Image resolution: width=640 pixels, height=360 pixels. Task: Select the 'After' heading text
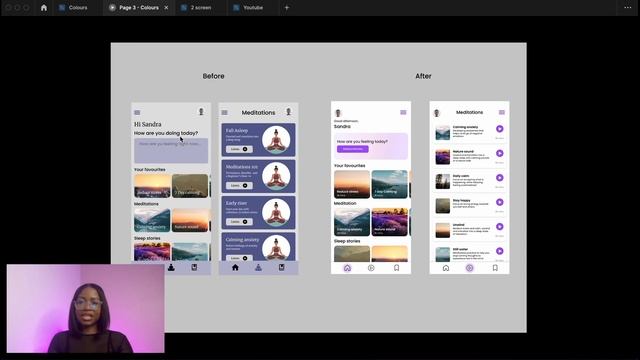click(x=423, y=76)
